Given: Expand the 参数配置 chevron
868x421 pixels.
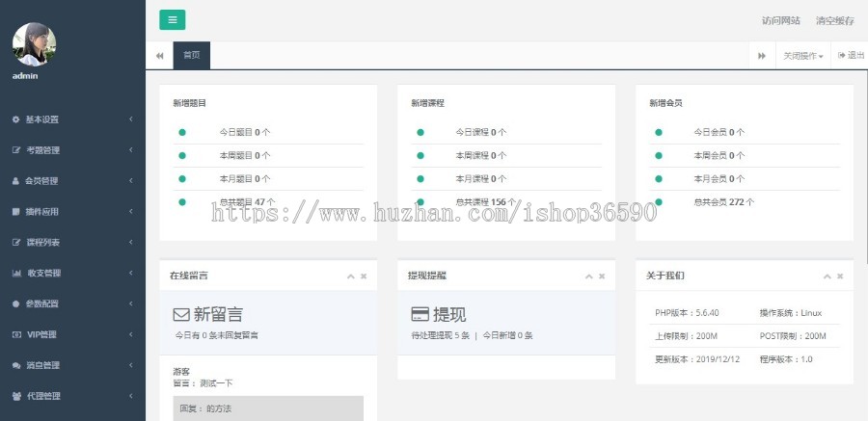Looking at the screenshot, I should [x=130, y=303].
